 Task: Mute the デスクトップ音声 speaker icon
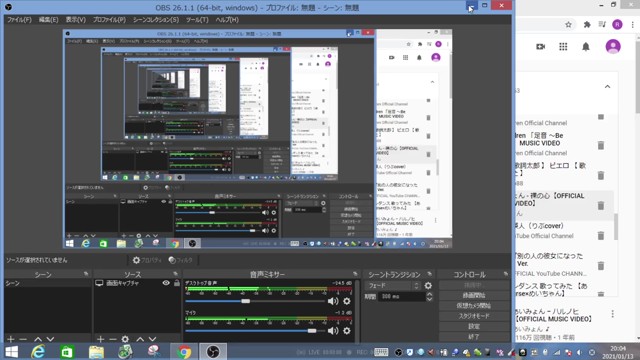(333, 301)
